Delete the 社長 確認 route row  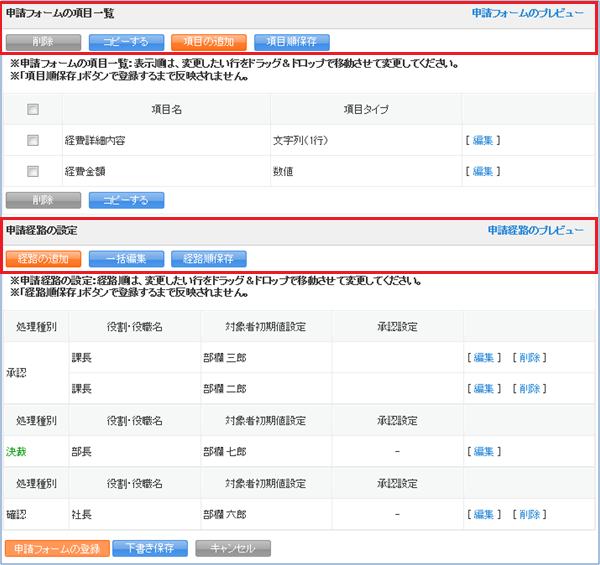coord(530,514)
